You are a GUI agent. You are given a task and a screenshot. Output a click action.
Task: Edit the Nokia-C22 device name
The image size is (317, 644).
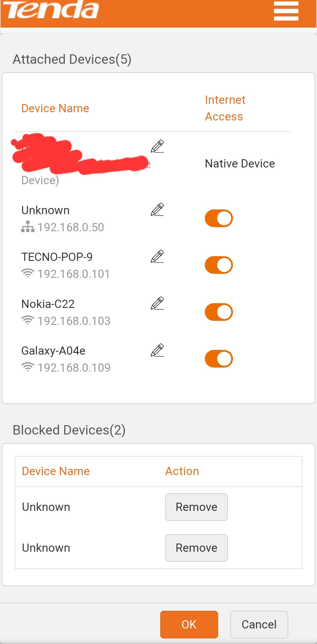point(157,303)
